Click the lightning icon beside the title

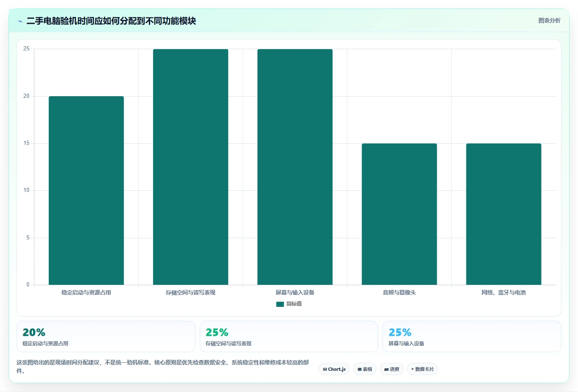pyautogui.click(x=20, y=21)
